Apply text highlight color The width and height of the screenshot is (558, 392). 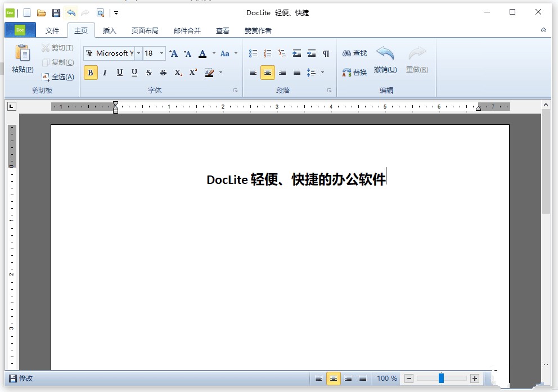pyautogui.click(x=209, y=73)
